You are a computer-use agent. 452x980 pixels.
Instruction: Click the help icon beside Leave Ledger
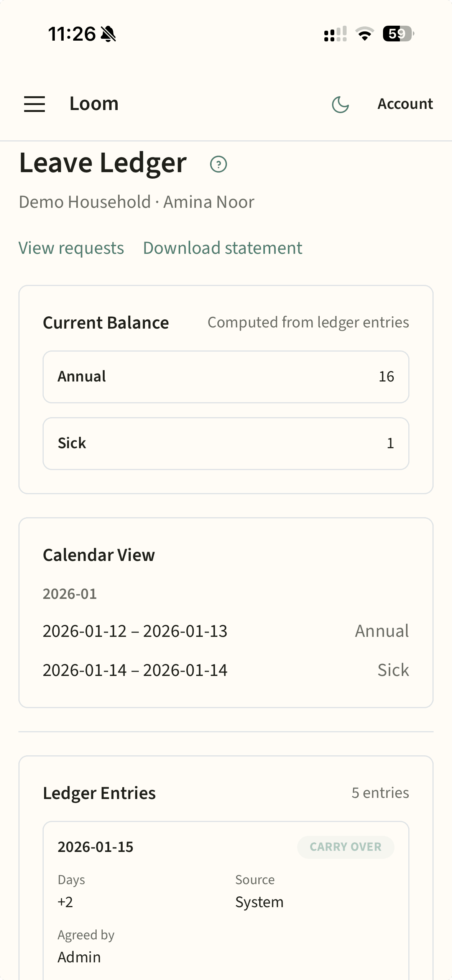pyautogui.click(x=219, y=164)
